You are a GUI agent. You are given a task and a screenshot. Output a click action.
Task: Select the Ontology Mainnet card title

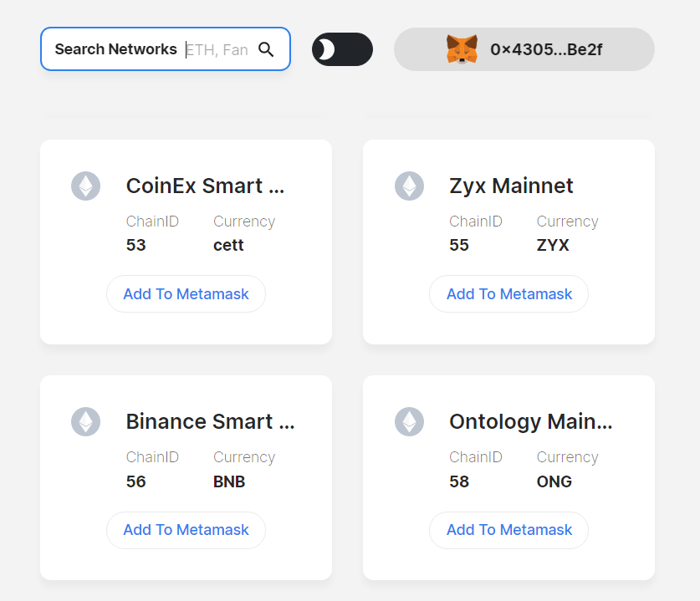tap(530, 421)
